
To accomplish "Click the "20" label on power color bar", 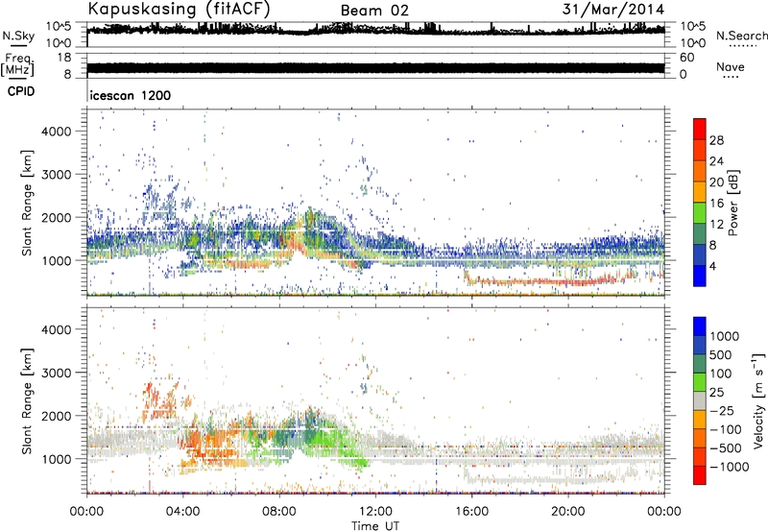I will click(x=716, y=182).
